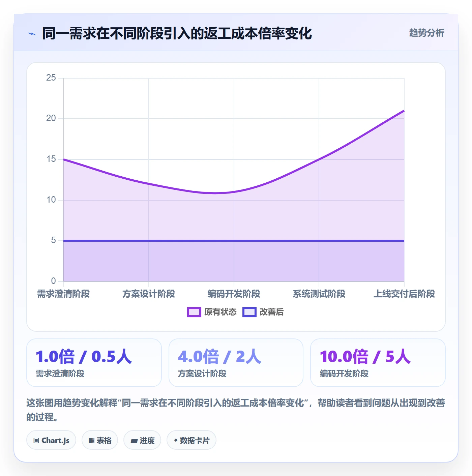Click the blue 改善后 line at 编码开发阶段
The image size is (472, 476).
point(234,241)
